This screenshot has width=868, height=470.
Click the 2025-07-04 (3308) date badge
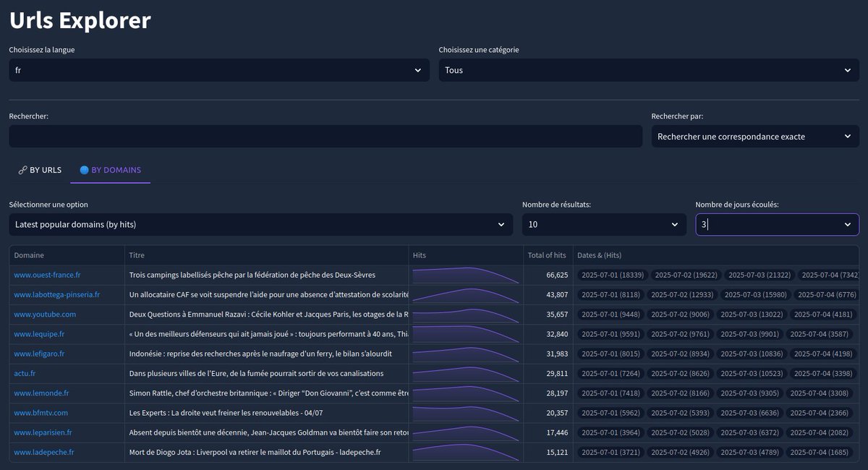click(819, 393)
